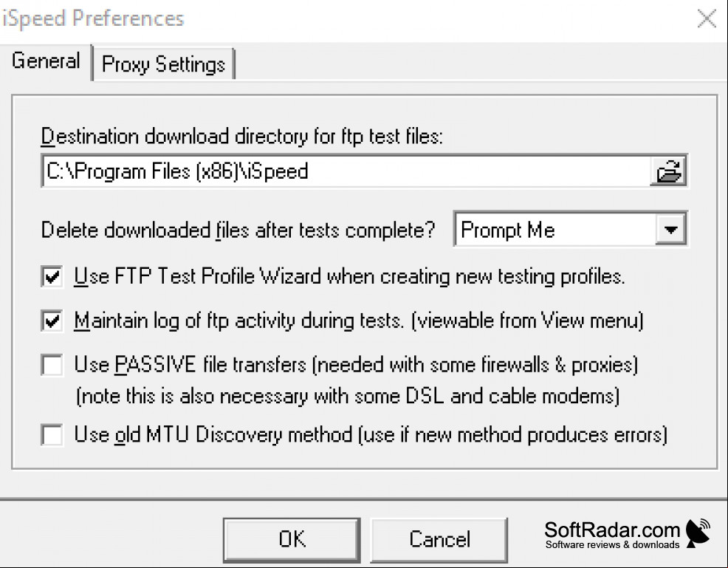728x568 pixels.
Task: Confirm the preferences with the OK button
Action: tap(292, 540)
